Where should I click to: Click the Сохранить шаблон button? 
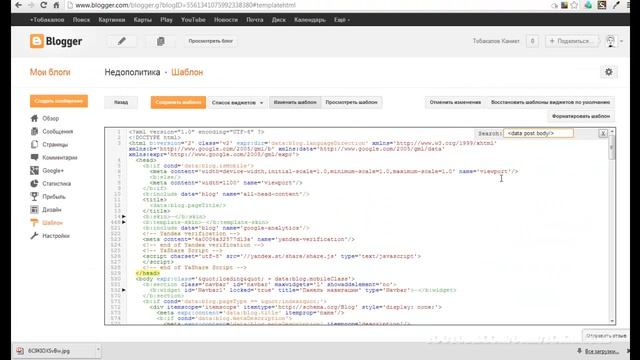coord(178,102)
